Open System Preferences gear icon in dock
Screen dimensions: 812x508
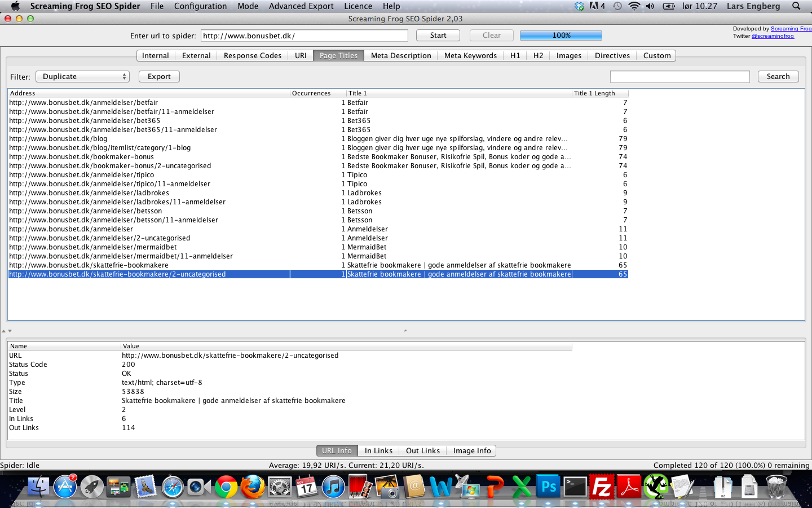280,486
